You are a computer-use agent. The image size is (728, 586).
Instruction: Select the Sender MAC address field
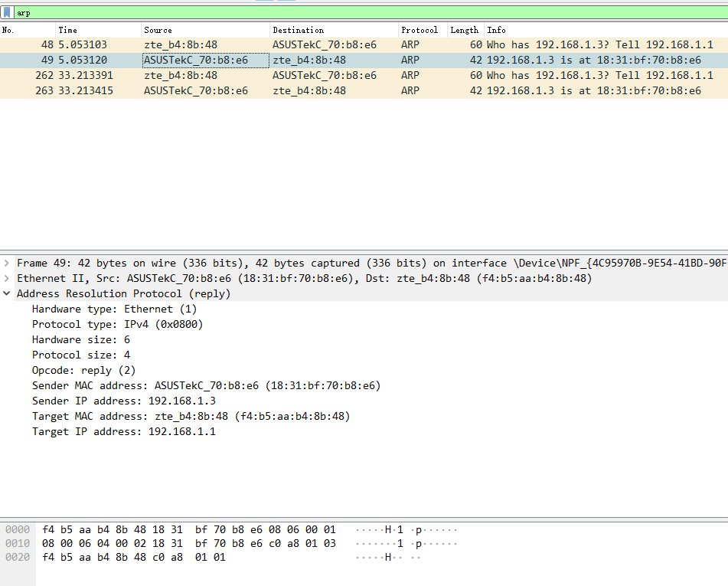point(206,385)
